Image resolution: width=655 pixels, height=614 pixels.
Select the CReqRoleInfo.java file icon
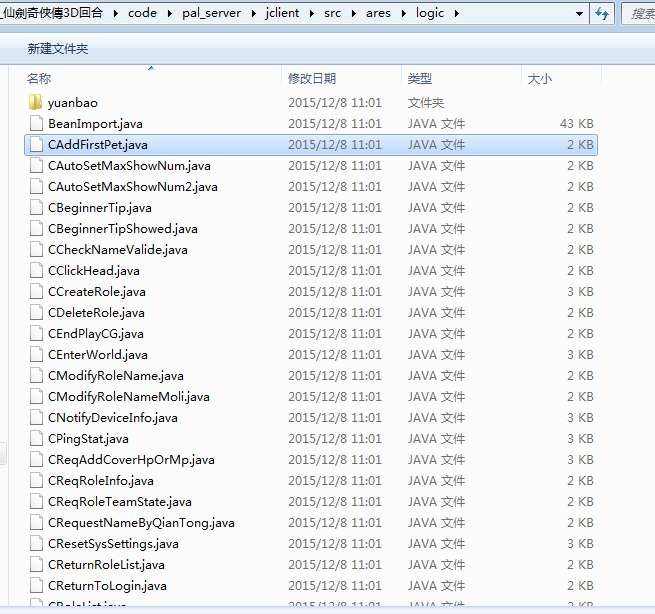click(x=36, y=481)
